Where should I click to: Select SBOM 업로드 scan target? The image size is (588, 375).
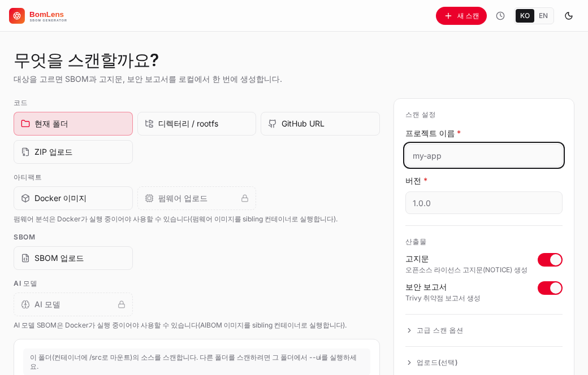tap(73, 258)
